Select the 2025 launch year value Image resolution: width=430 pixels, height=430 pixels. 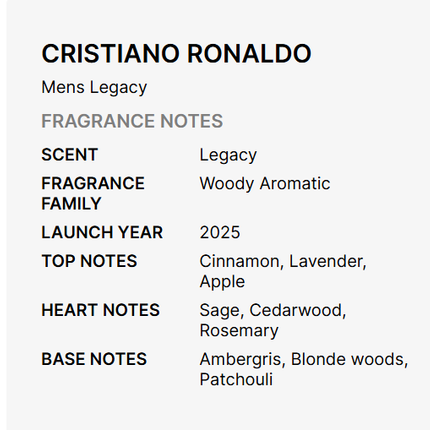220,232
